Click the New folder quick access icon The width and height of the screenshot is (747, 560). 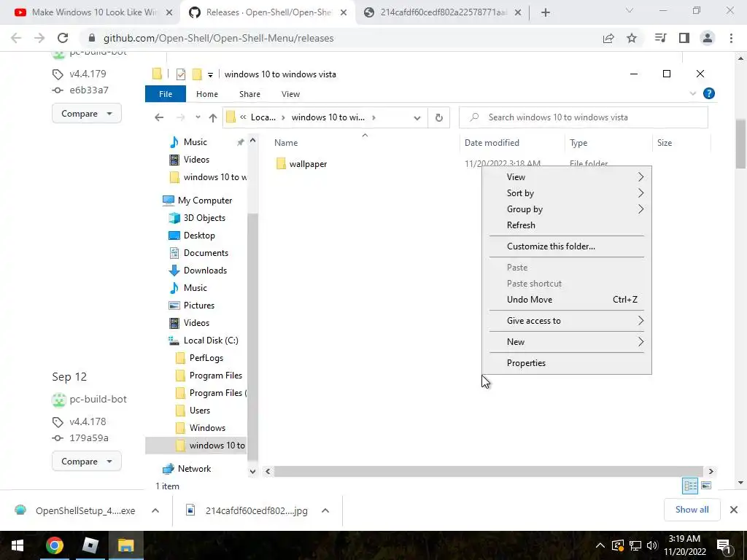tap(197, 74)
